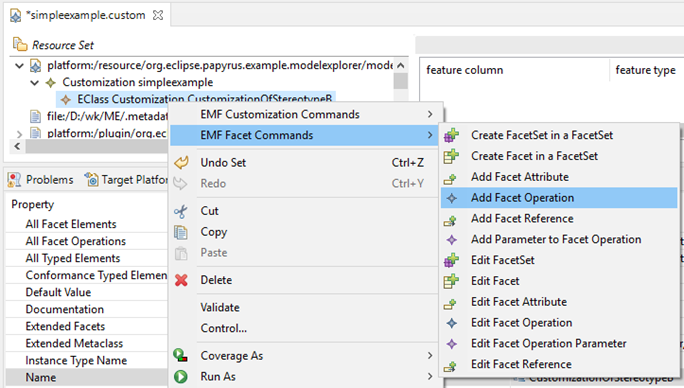Click the Add Facet Reference icon
The height and width of the screenshot is (388, 684).
tap(450, 220)
